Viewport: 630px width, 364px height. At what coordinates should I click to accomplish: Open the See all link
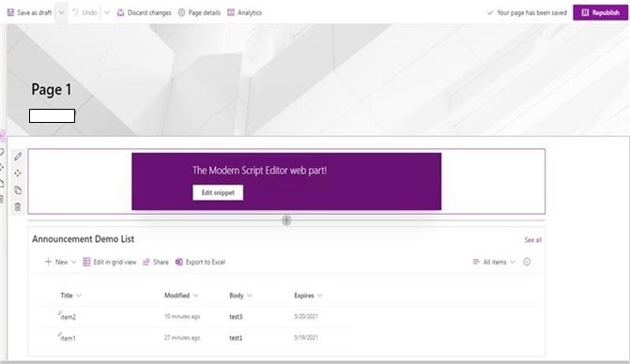532,240
